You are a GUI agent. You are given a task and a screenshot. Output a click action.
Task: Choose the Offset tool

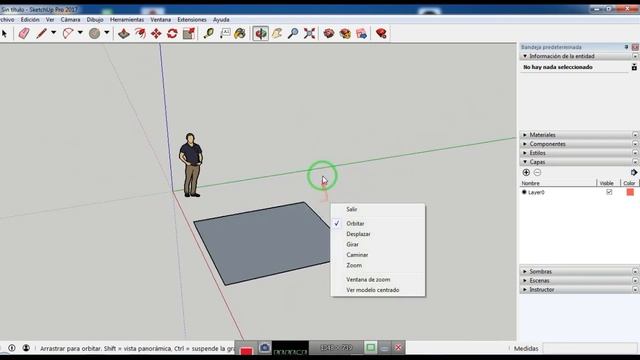140,33
